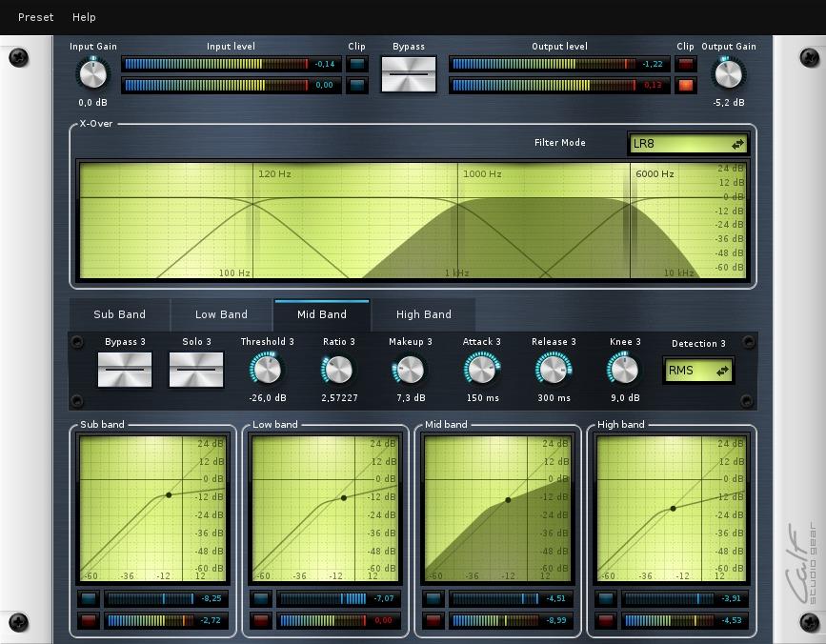Select the 120 Hz crossover line
This screenshot has width=826, height=644.
(x=252, y=221)
